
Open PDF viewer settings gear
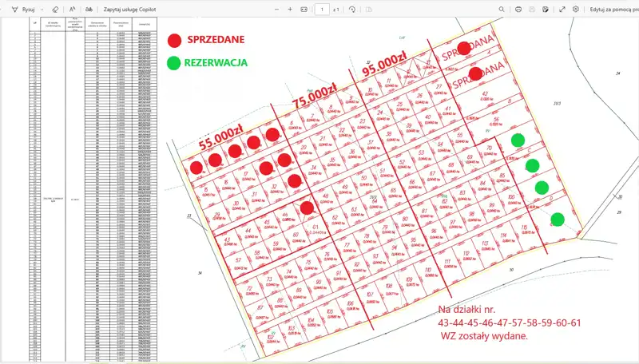(576, 9)
